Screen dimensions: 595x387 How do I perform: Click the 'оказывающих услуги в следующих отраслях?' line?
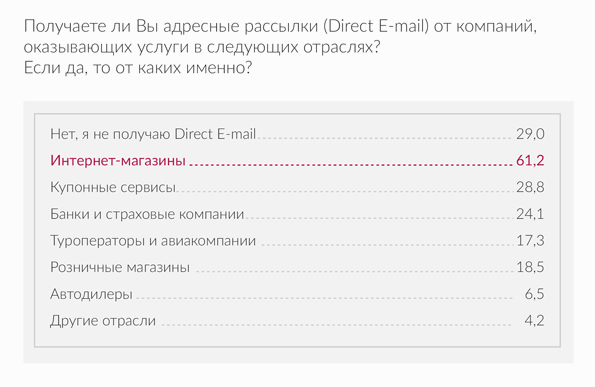201,47
